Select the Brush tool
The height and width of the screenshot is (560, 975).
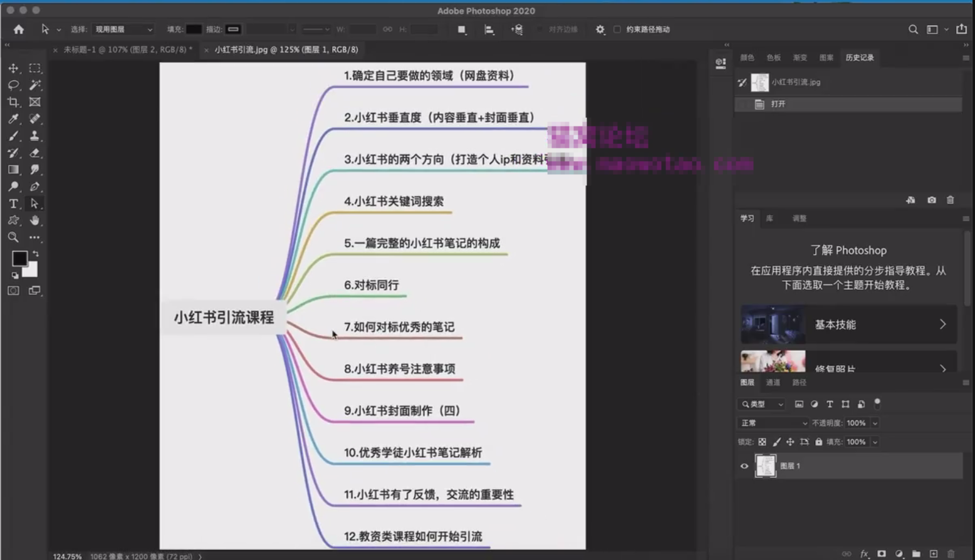click(x=13, y=136)
